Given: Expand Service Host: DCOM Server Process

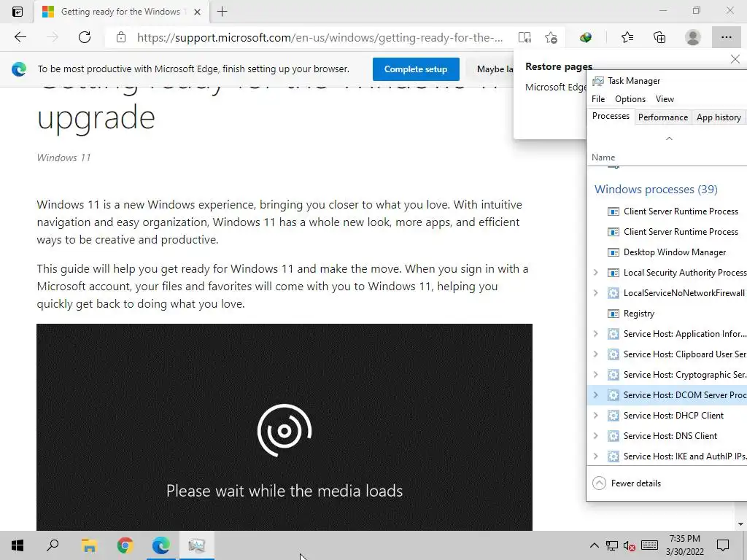Looking at the screenshot, I should click(595, 394).
